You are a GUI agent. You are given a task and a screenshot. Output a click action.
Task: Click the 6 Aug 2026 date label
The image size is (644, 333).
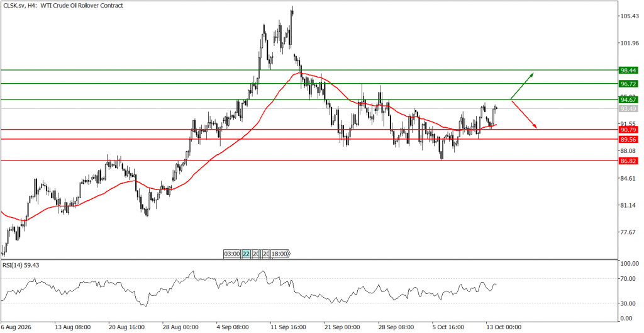[16, 327]
